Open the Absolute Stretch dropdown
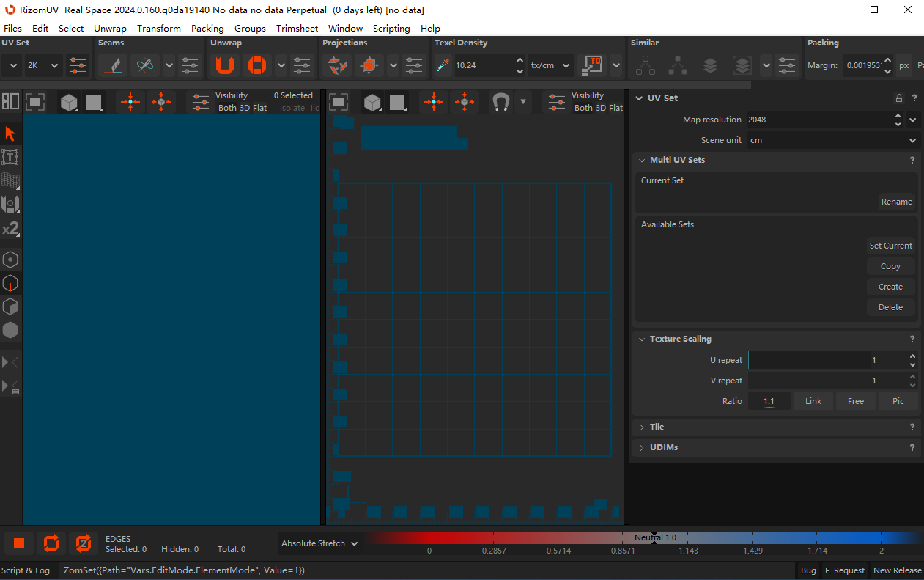Viewport: 924px width, 580px height. pos(321,543)
